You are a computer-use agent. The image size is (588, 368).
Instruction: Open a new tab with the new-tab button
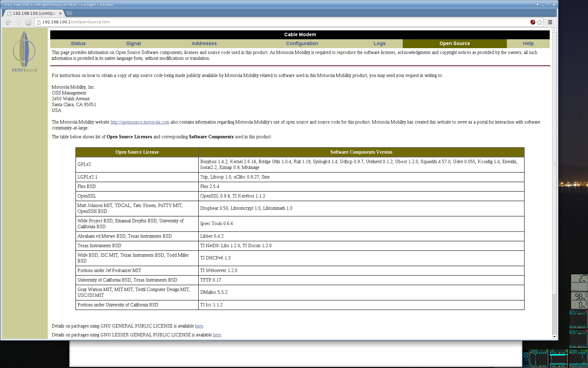69,13
